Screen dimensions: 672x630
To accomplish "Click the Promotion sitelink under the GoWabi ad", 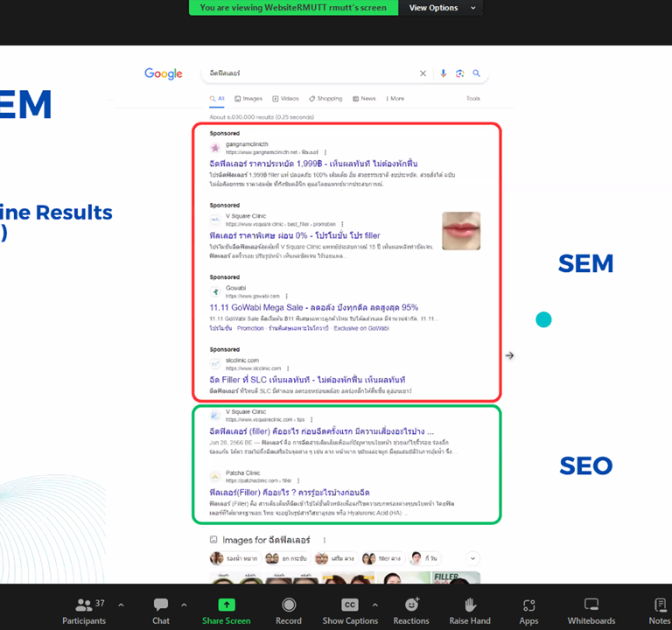I will point(250,328).
